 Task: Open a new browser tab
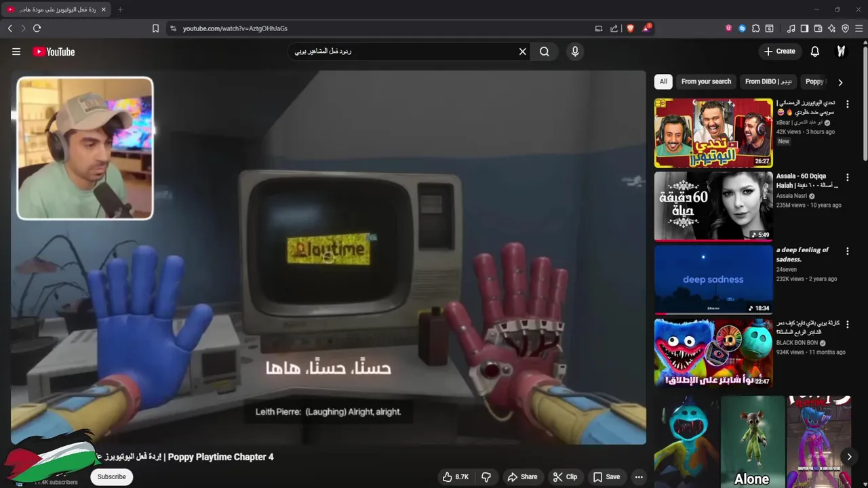[x=120, y=9]
